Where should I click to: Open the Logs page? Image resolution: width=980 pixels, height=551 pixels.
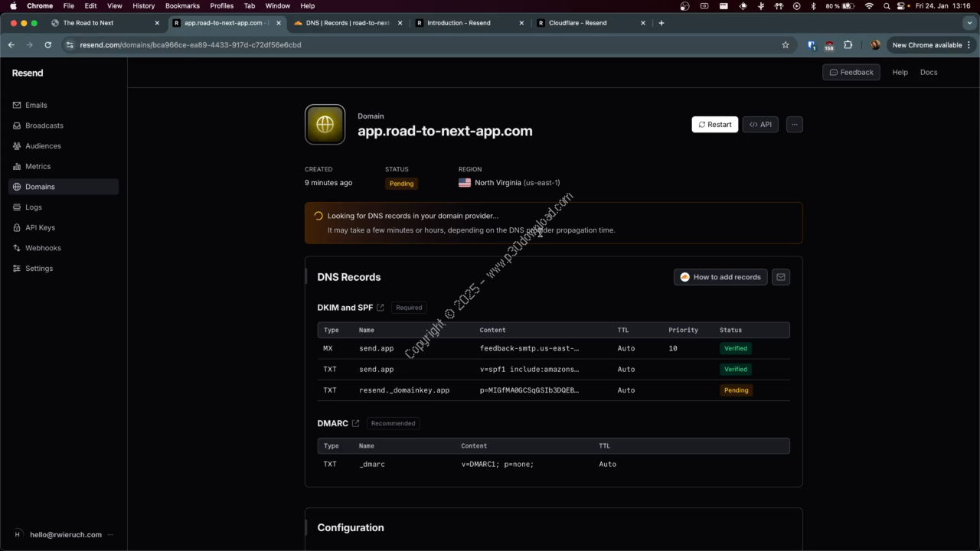click(64, 207)
